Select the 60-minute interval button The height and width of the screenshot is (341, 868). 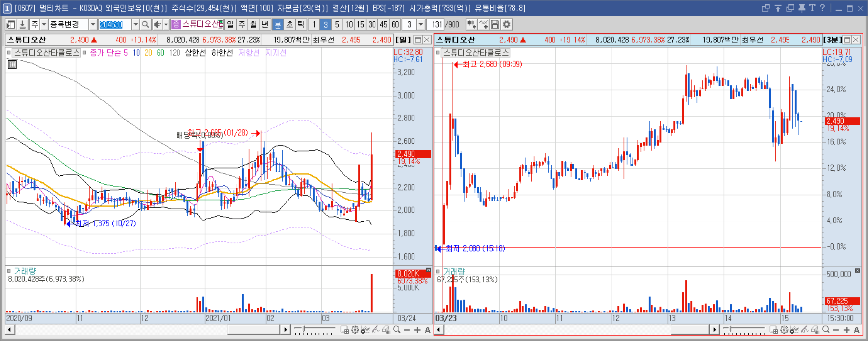click(395, 24)
